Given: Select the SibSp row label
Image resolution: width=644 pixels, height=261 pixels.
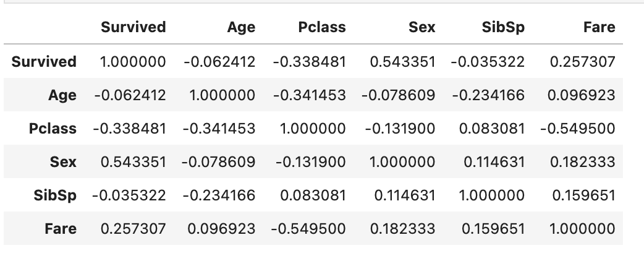Looking at the screenshot, I should click(x=55, y=195).
